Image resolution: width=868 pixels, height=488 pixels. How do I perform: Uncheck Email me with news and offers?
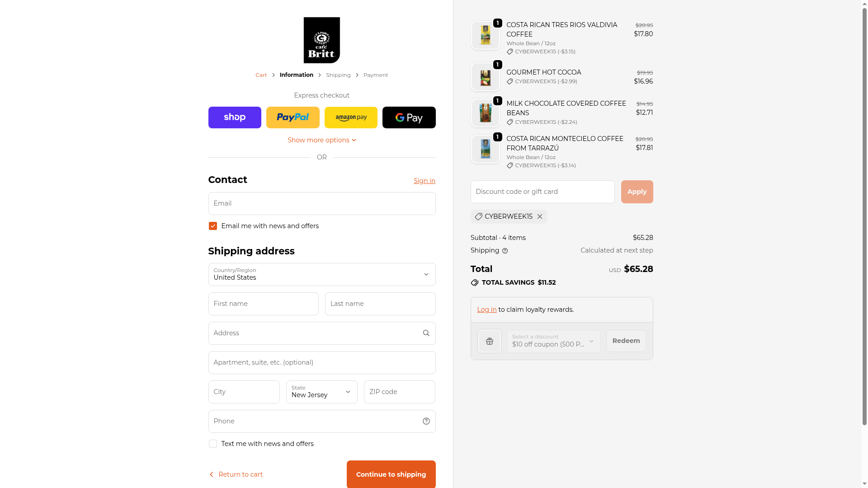[213, 226]
